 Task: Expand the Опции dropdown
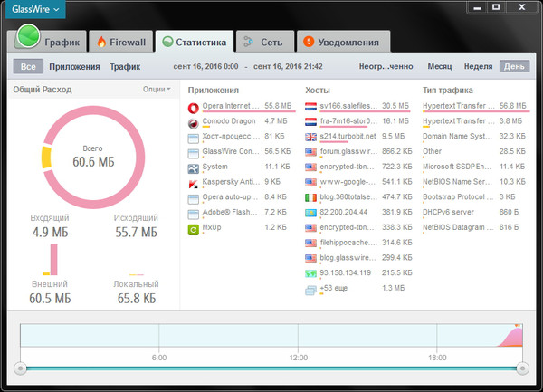[x=157, y=90]
